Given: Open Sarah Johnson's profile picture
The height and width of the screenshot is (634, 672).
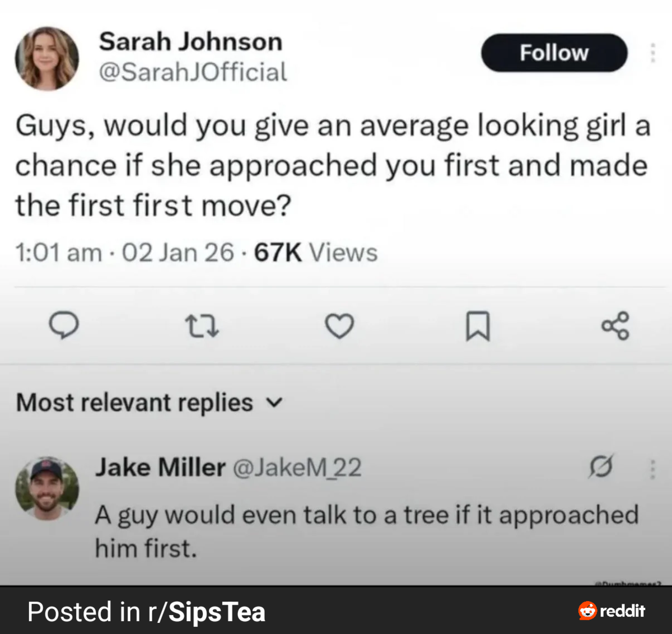Looking at the screenshot, I should tap(47, 59).
